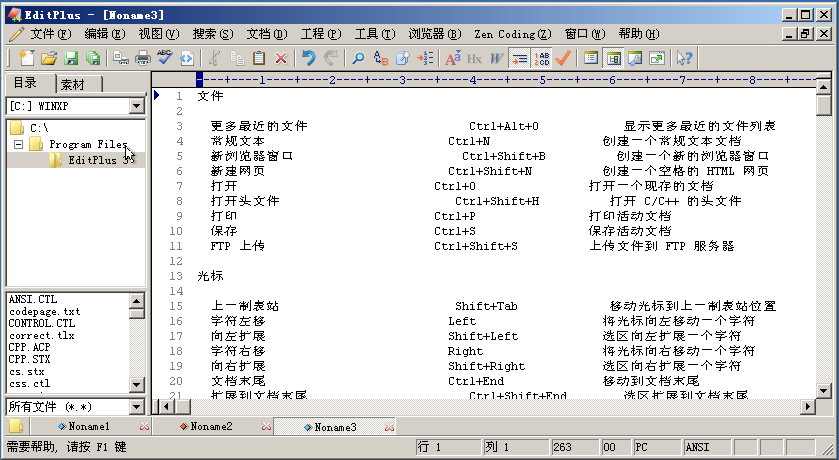Click codepage.txt in the file list
Screen dimensions: 839x460
(x=44, y=311)
